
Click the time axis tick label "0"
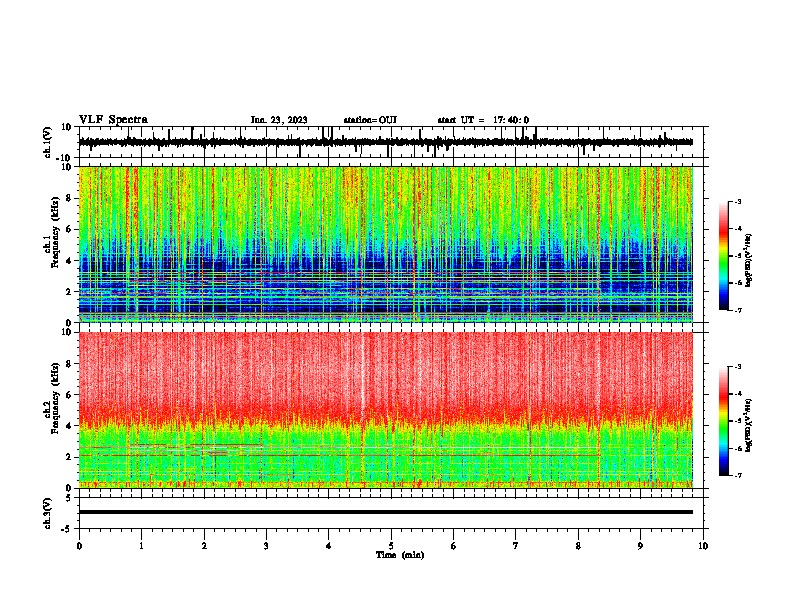pyautogui.click(x=79, y=546)
